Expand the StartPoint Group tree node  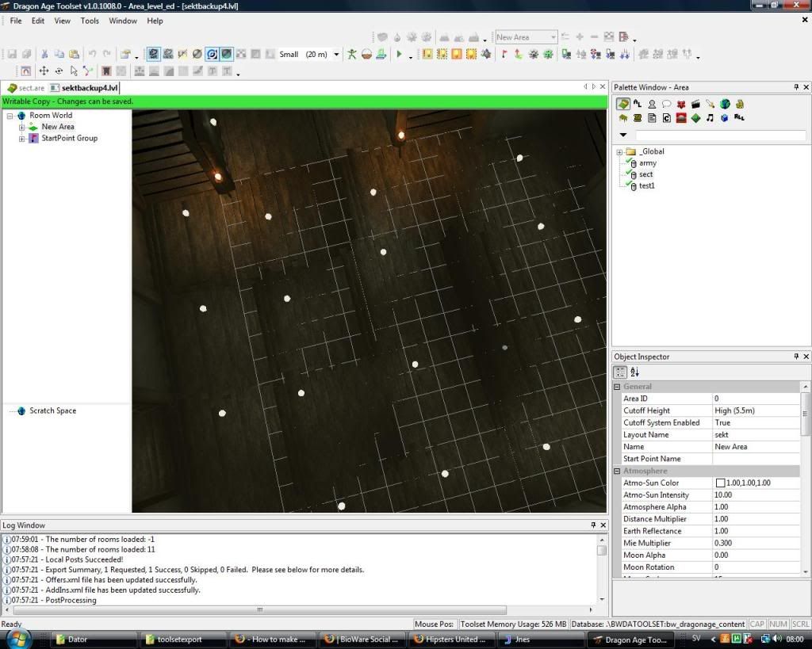(22, 139)
